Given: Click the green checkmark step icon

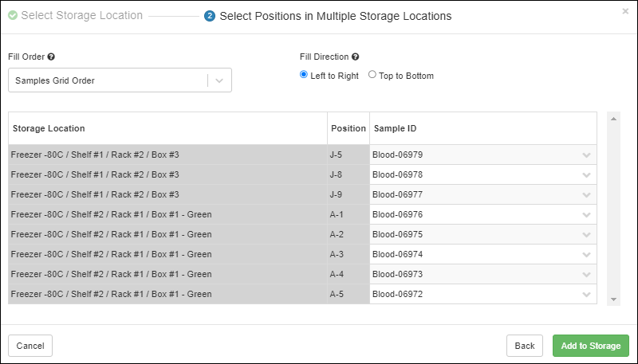Looking at the screenshot, I should coord(13,15).
